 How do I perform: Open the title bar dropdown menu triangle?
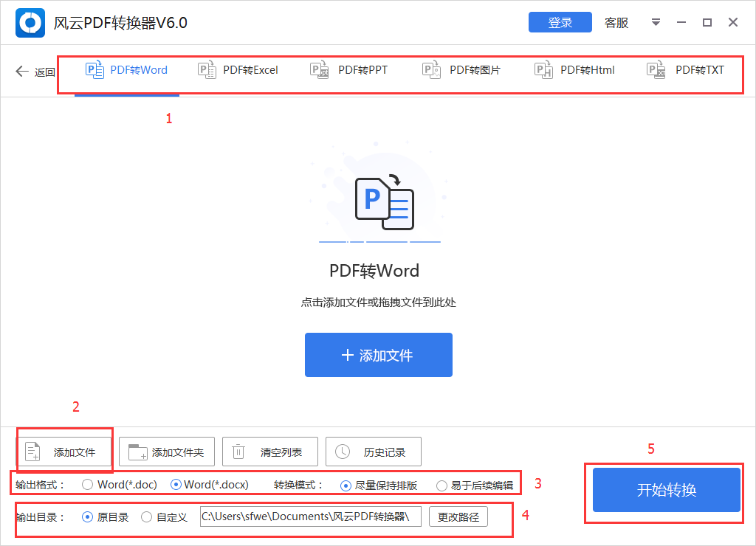(656, 22)
